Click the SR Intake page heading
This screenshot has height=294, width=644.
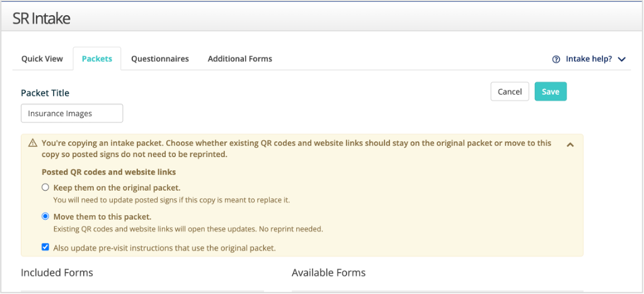click(42, 18)
